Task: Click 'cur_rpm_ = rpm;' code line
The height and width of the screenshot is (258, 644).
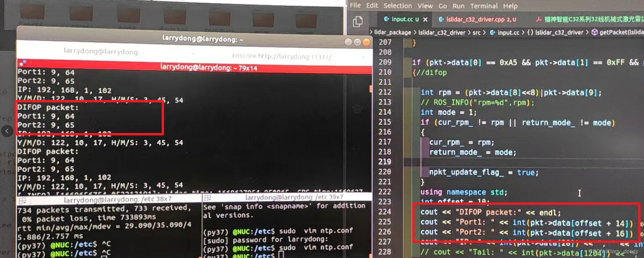Action: tap(462, 142)
